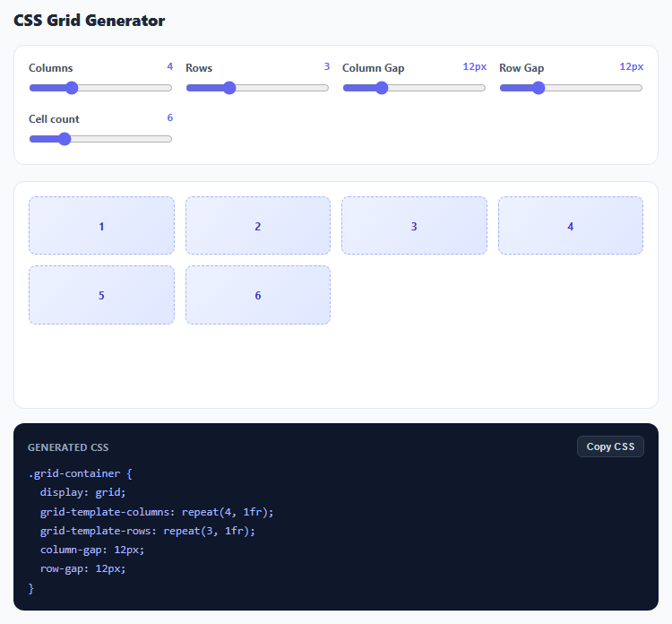Click the 'Row Gap' label
Screen dimensions: 672x624
[x=521, y=68]
